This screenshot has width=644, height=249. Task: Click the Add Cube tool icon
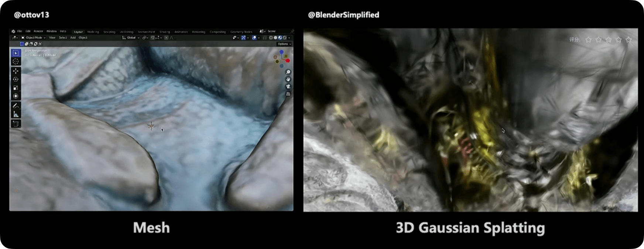click(x=16, y=124)
